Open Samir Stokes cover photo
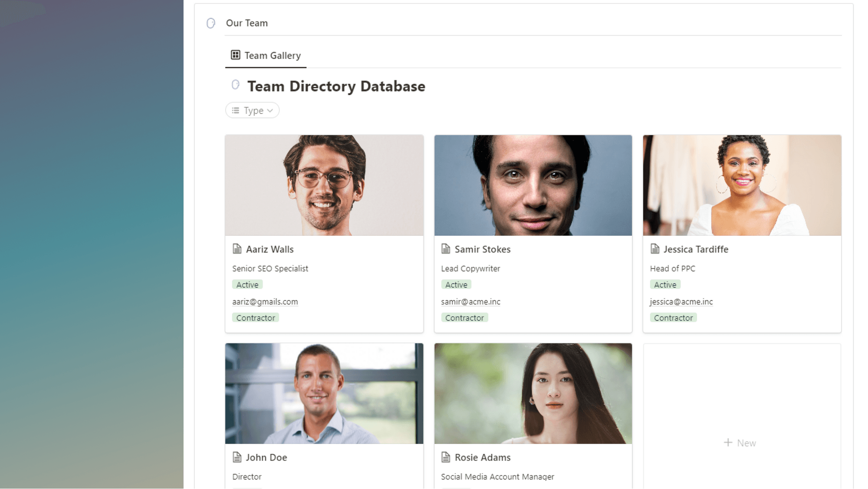The image size is (868, 489). click(533, 185)
